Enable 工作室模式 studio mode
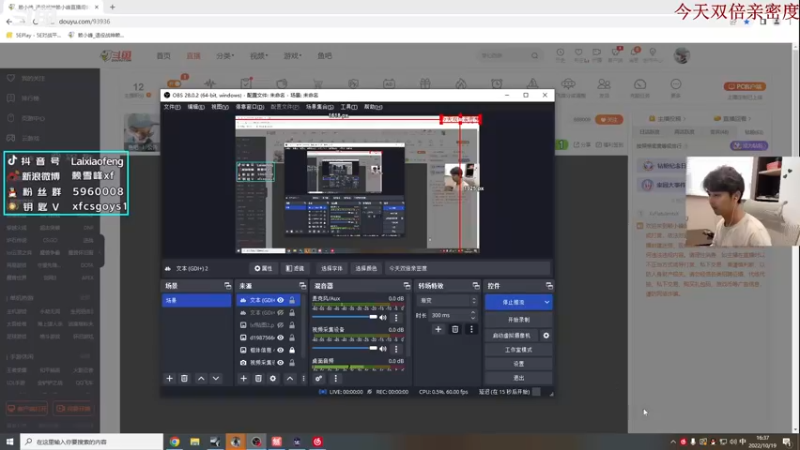This screenshot has width=800, height=450. (x=518, y=350)
